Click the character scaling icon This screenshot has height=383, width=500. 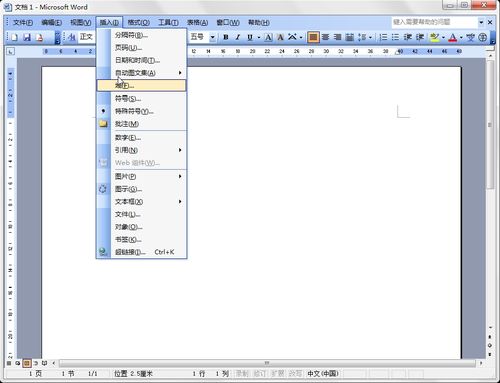point(292,37)
